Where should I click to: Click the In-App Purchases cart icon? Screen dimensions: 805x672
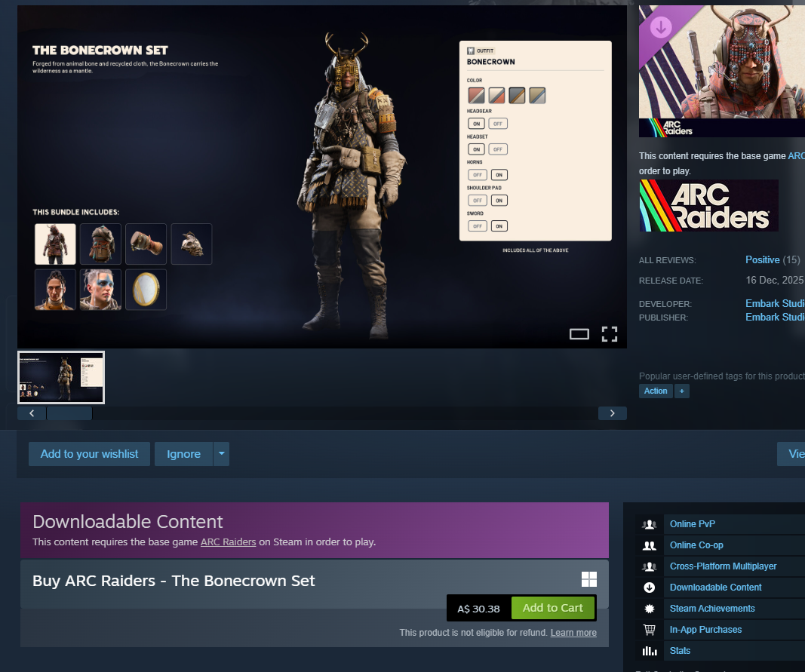[650, 630]
